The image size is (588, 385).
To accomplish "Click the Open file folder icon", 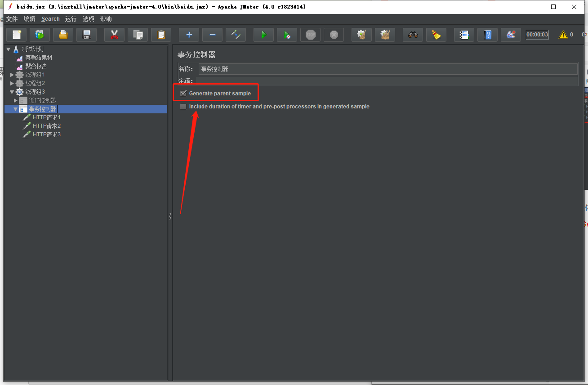I will (x=63, y=35).
